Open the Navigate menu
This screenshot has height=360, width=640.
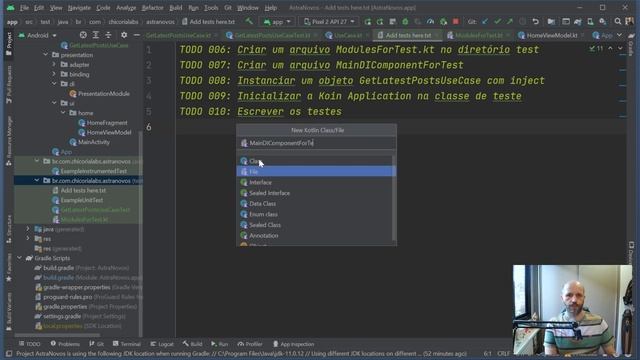tap(79, 8)
